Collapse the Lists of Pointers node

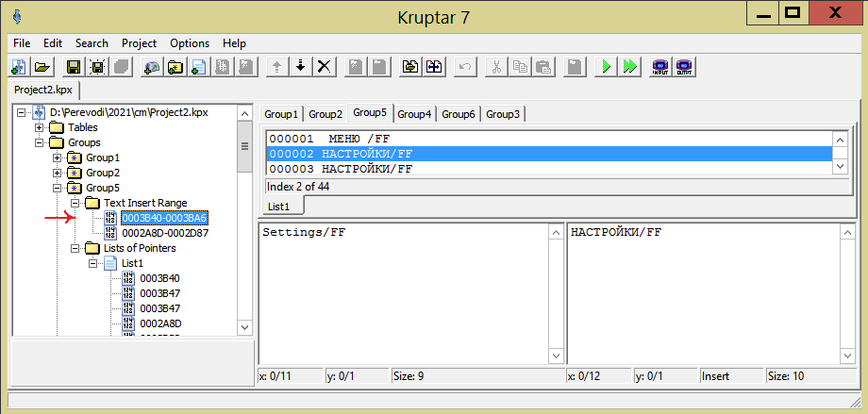pos(75,248)
